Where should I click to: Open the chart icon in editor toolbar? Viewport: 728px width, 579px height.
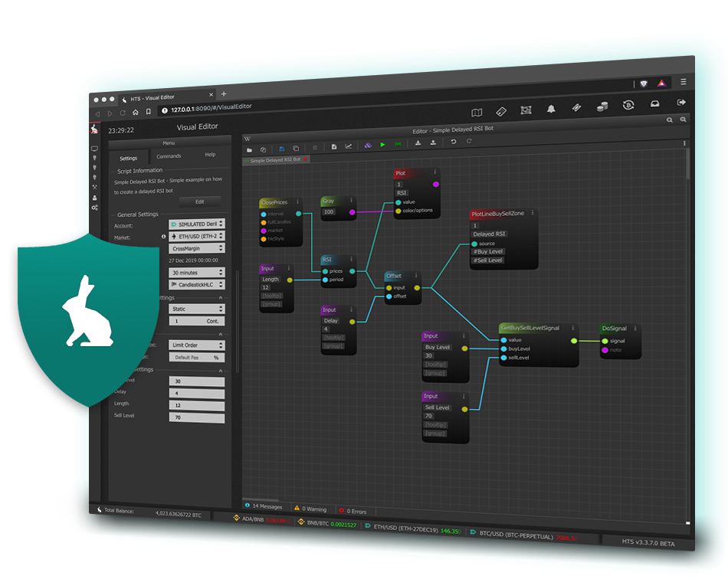click(348, 146)
